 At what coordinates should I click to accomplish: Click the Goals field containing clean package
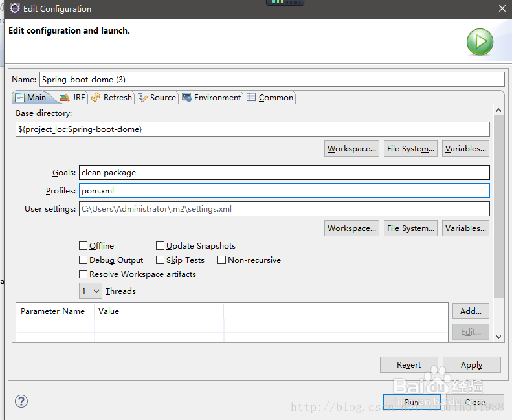[x=284, y=172]
